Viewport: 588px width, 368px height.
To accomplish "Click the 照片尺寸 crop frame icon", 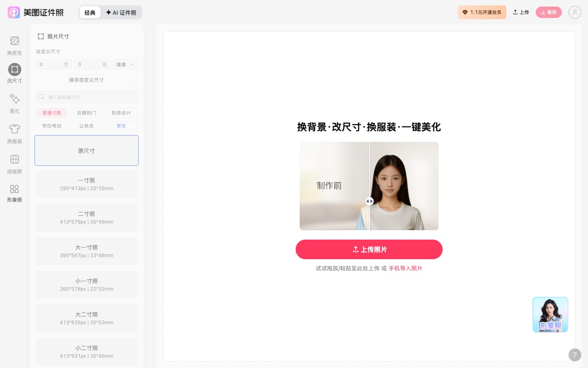I will coord(41,36).
